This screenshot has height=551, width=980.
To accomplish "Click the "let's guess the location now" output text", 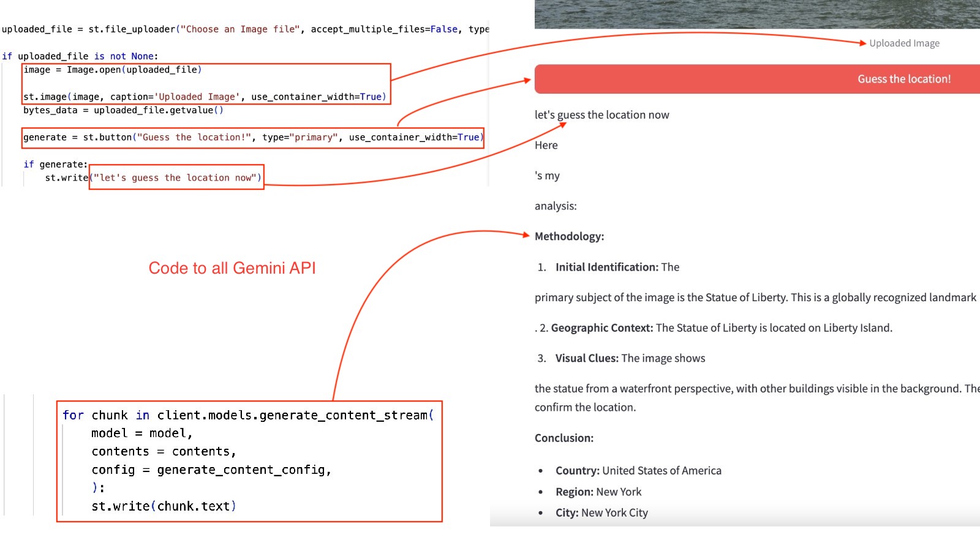I will coord(601,114).
